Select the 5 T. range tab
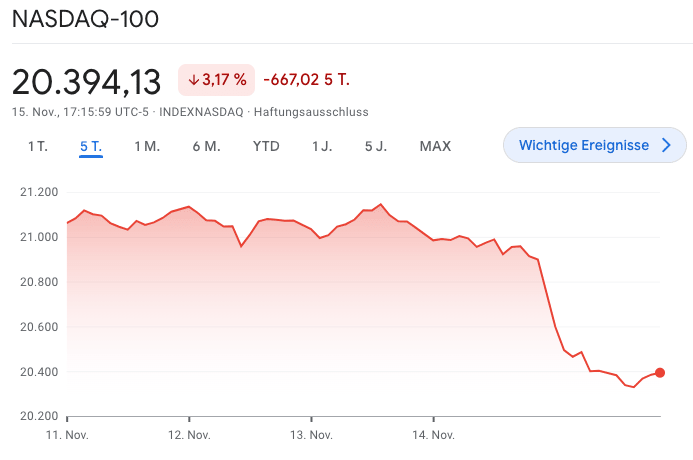This screenshot has height=460, width=693. pyautogui.click(x=91, y=146)
